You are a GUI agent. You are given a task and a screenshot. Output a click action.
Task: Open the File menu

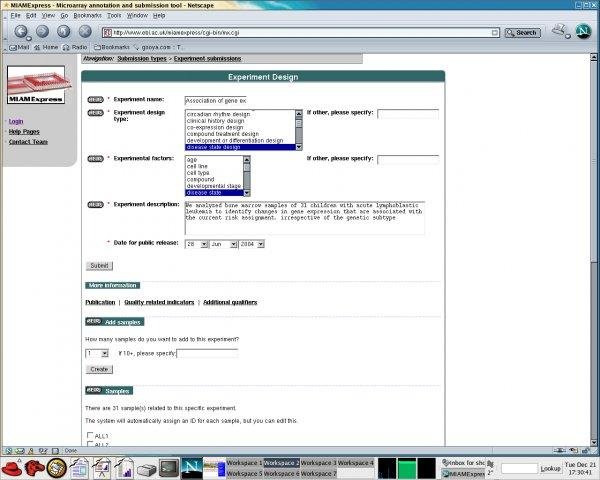[x=15, y=16]
